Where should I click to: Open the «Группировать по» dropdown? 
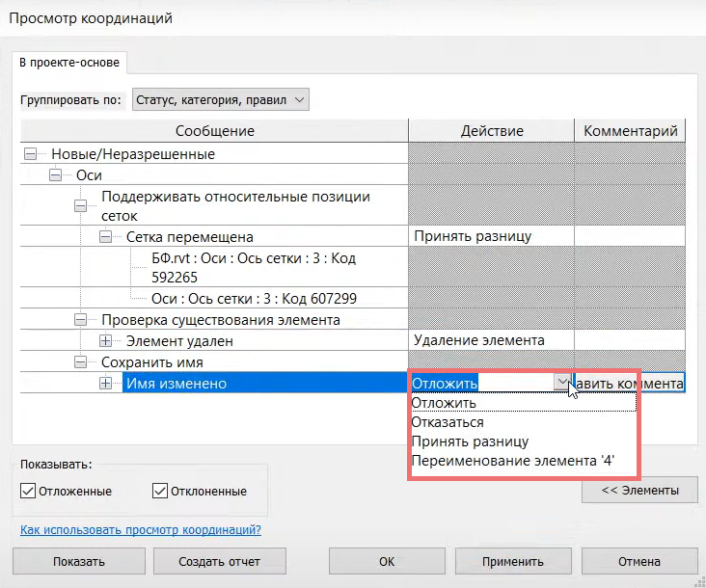[221, 99]
